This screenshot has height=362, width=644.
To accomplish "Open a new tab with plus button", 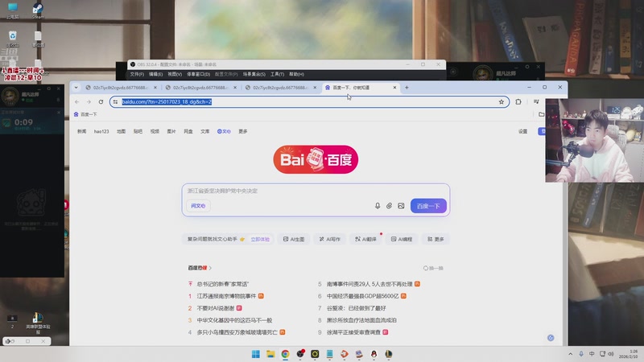I will (x=407, y=88).
